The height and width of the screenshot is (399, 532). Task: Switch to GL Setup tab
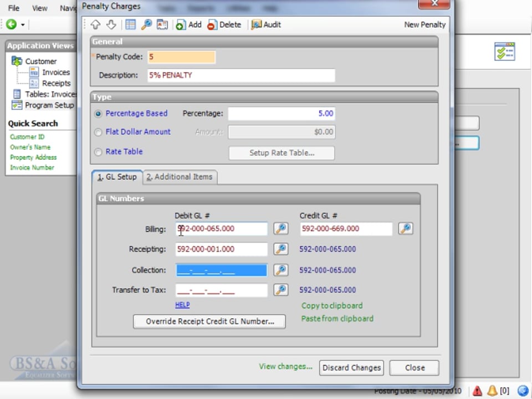117,177
